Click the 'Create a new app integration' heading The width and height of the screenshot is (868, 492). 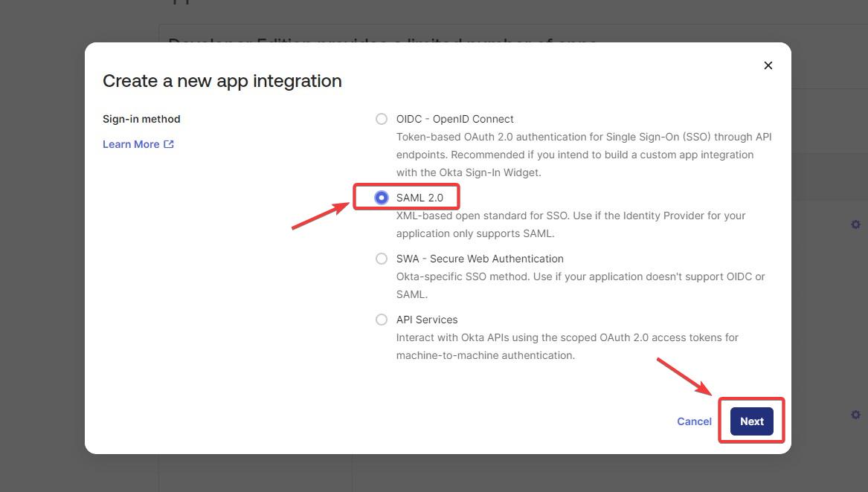tap(222, 80)
